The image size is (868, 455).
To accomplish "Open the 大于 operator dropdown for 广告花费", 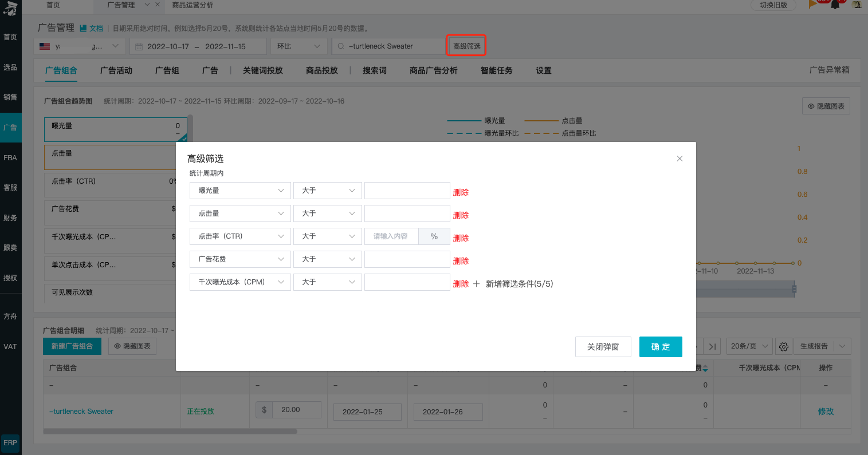I will click(328, 259).
